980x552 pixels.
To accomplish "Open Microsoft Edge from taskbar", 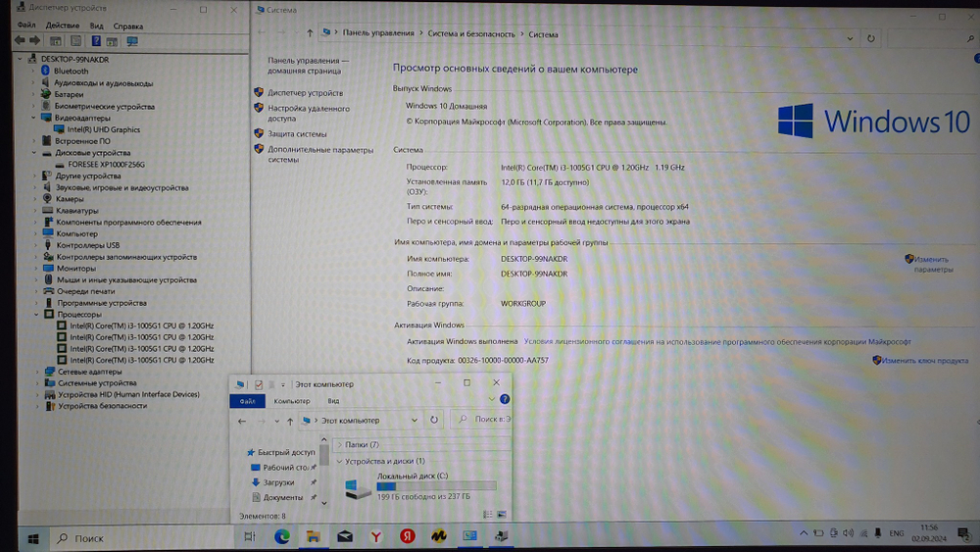I will click(282, 536).
